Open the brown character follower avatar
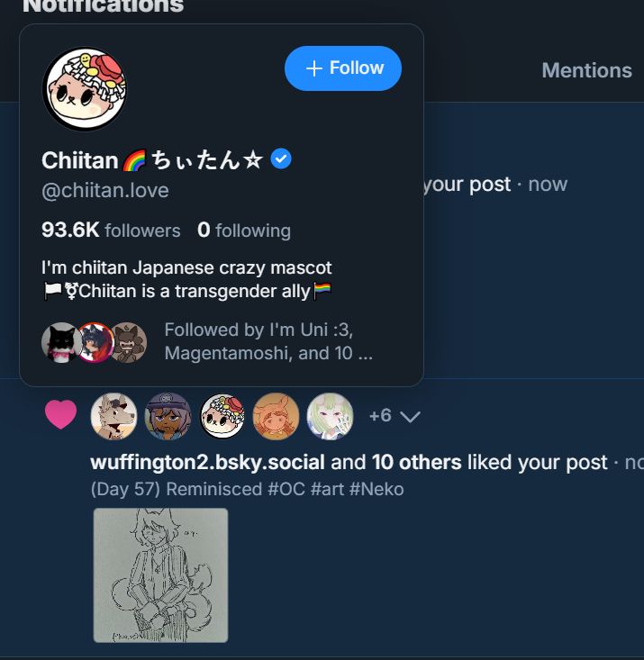This screenshot has height=660, width=644. click(129, 342)
